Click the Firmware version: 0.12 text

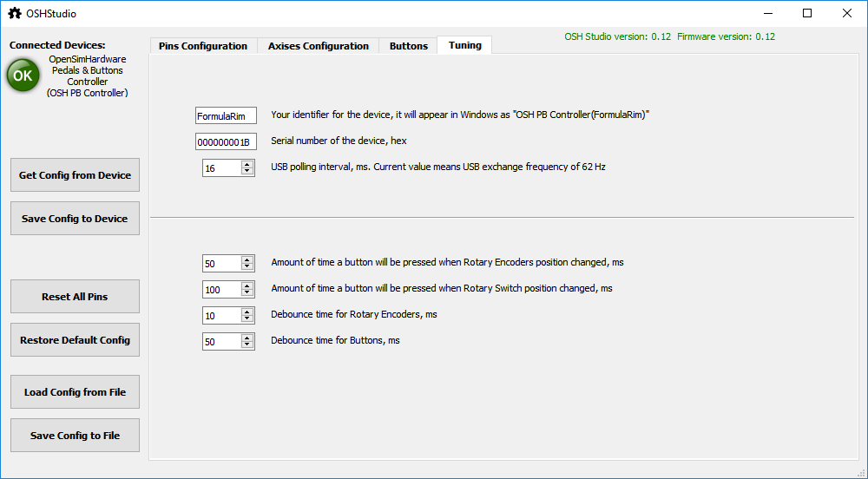[x=726, y=37]
